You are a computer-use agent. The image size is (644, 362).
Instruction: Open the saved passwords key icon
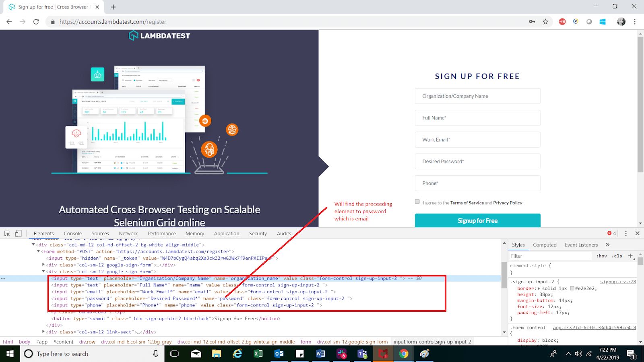pyautogui.click(x=532, y=22)
